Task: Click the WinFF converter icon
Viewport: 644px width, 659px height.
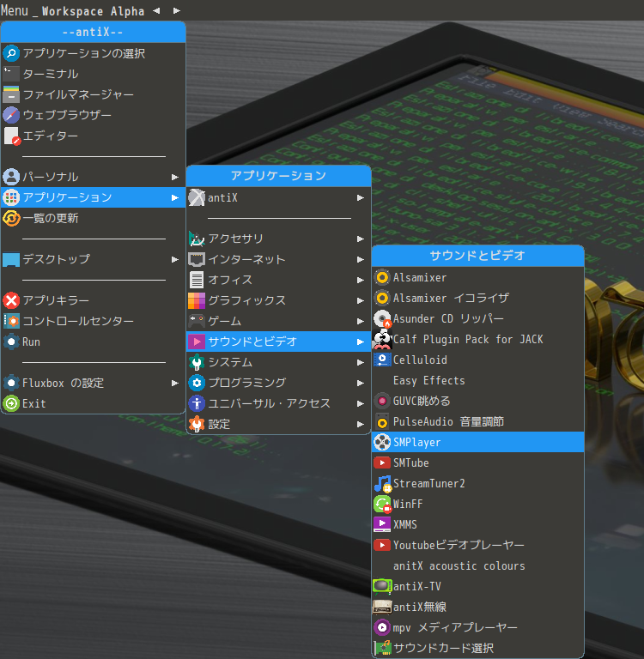Action: click(382, 504)
